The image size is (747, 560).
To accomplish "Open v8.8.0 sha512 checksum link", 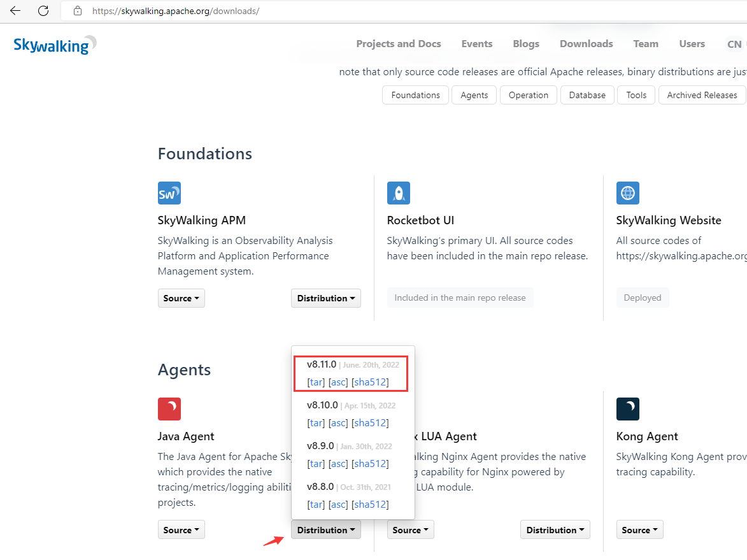I will click(x=370, y=504).
